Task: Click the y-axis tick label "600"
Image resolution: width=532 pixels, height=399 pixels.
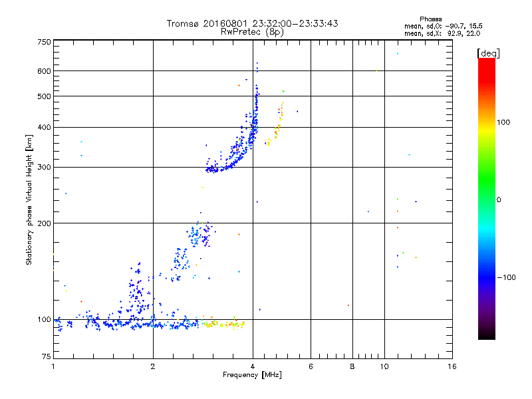Action: click(44, 71)
